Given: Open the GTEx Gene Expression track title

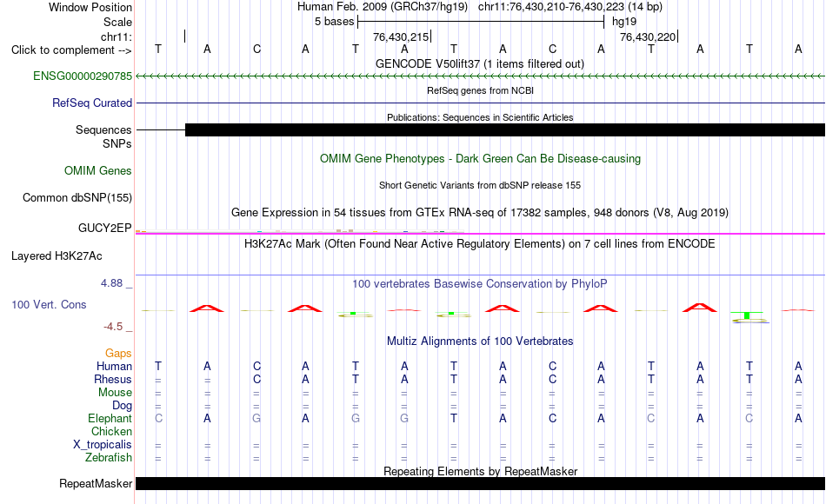Looking at the screenshot, I should pos(480,212).
